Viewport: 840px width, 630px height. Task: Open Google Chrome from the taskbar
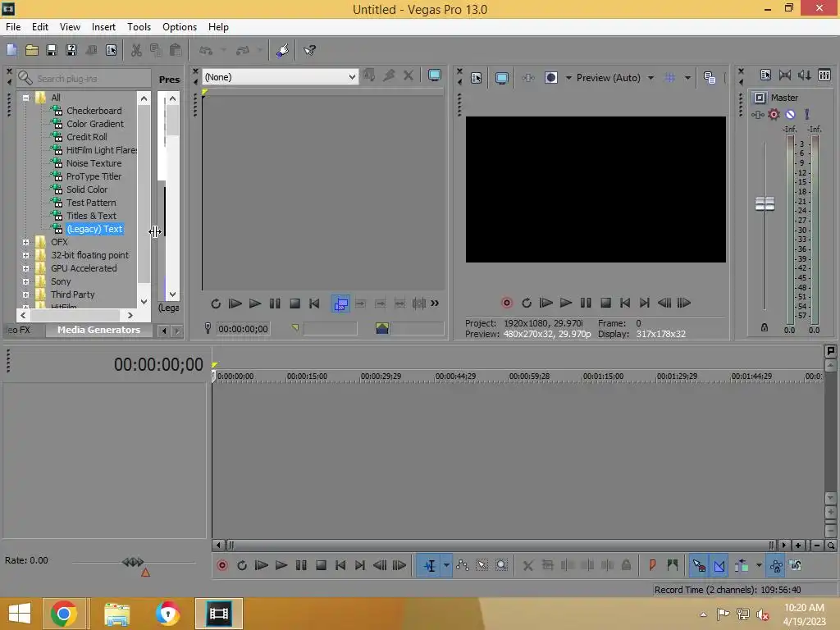click(x=64, y=614)
